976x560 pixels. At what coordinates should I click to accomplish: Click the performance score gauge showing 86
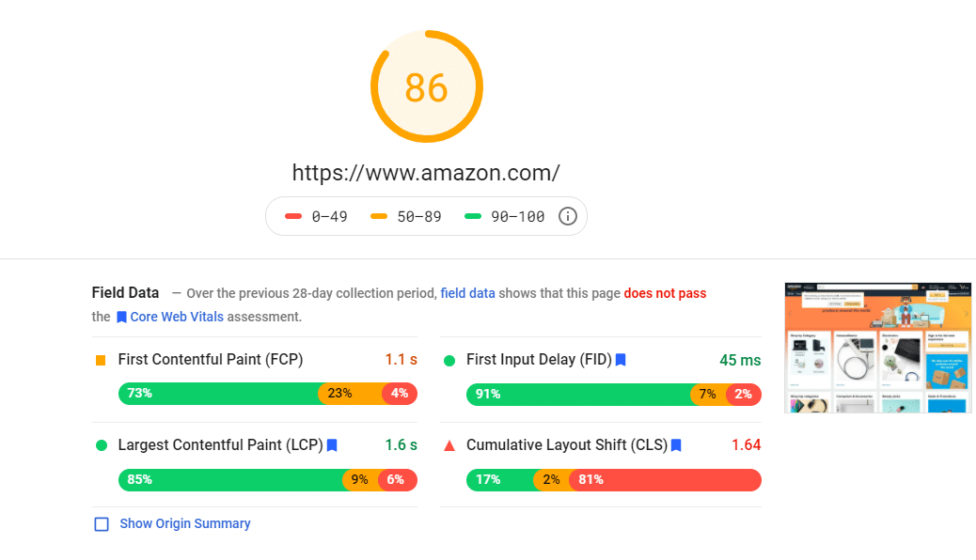(x=427, y=86)
